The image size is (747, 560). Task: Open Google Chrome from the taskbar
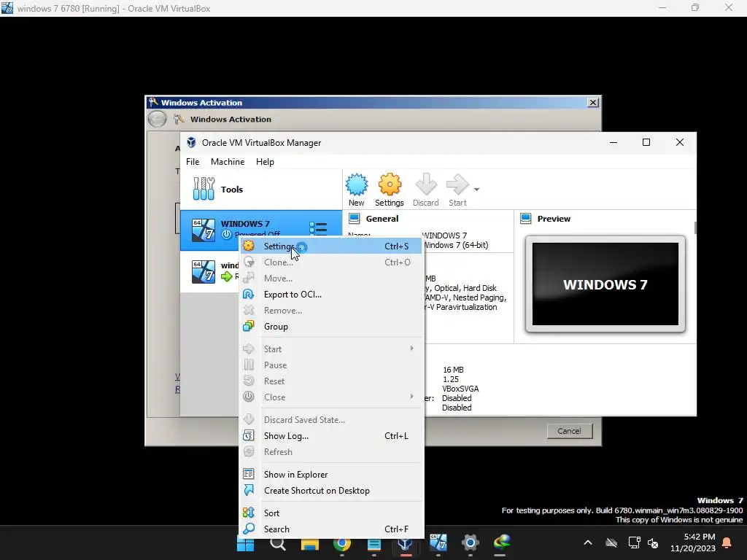pos(342,543)
